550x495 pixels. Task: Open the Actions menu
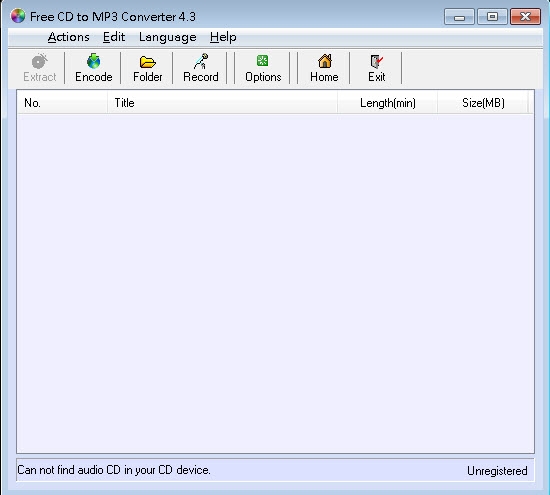pyautogui.click(x=69, y=37)
